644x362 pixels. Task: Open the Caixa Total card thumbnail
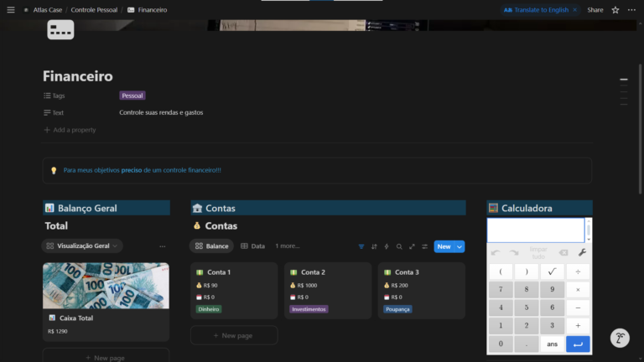click(x=106, y=286)
